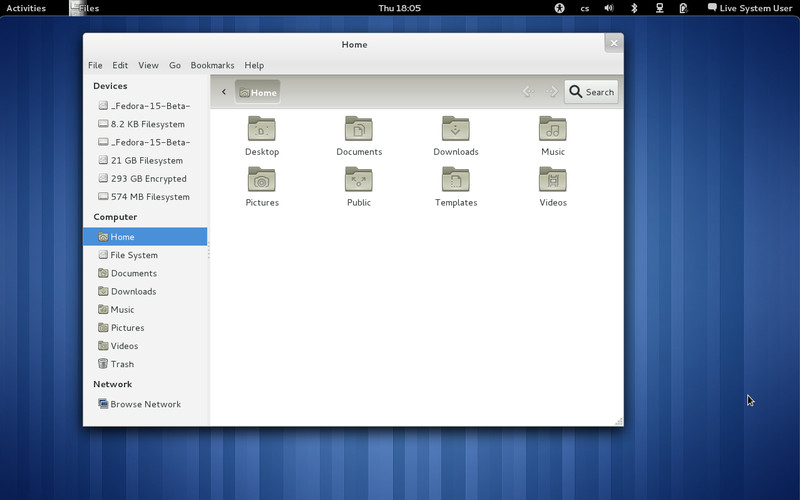Select 293 GB Encrypted device
Screen dimensions: 800x500
145,179
